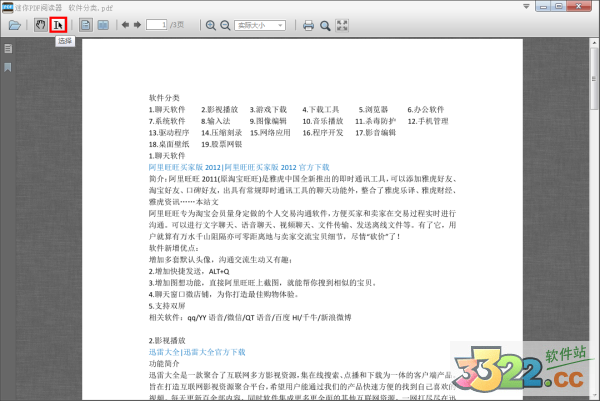Click the text 8.输入法

(216, 121)
